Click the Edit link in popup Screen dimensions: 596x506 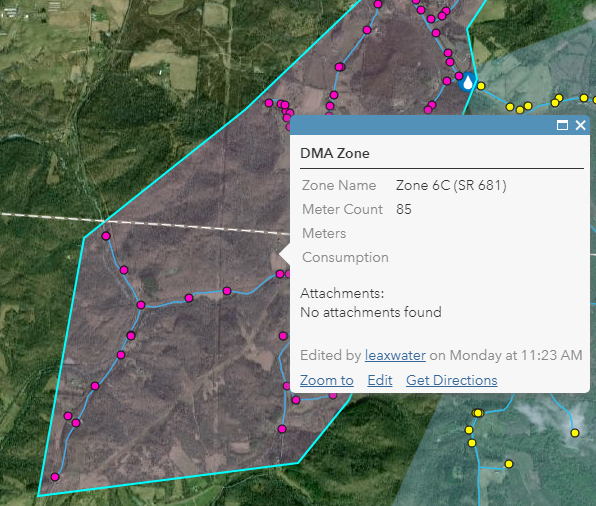[x=380, y=380]
